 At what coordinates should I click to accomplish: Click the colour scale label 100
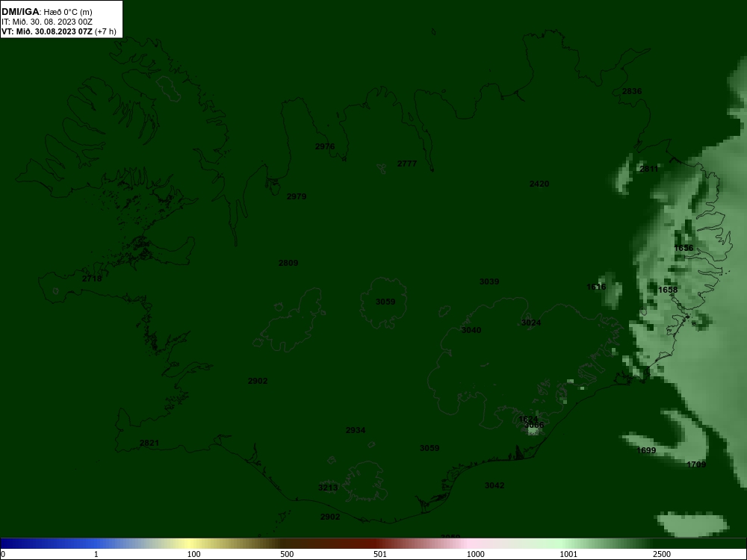[194, 554]
